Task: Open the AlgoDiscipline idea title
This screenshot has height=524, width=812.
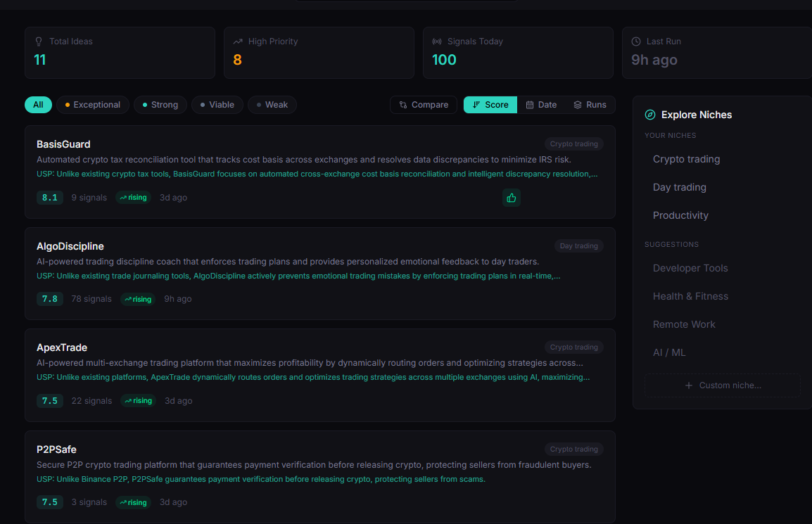Action: (x=70, y=246)
